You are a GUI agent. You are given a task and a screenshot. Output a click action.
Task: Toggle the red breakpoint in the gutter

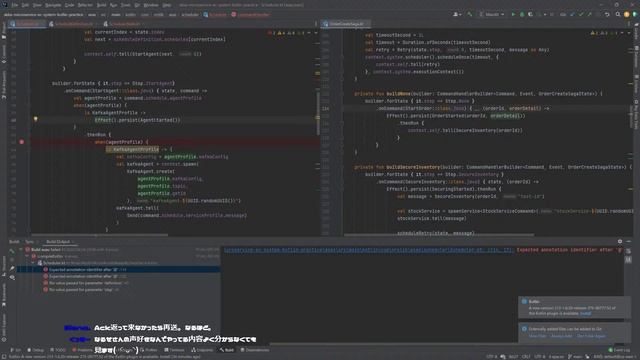22,142
